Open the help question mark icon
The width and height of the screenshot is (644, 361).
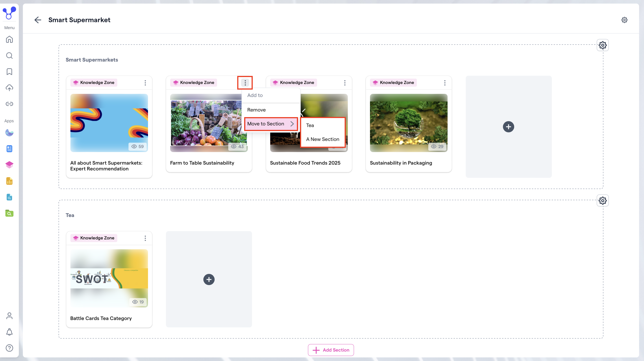pos(9,348)
